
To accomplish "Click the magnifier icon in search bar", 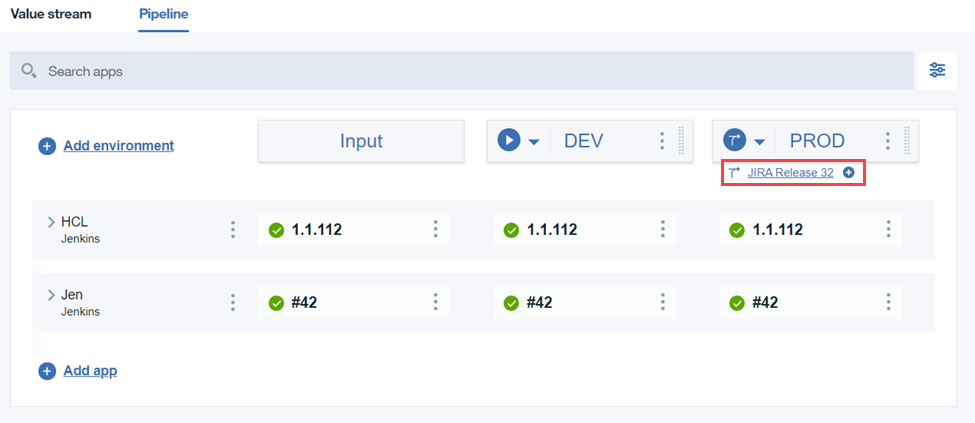I will 29,71.
